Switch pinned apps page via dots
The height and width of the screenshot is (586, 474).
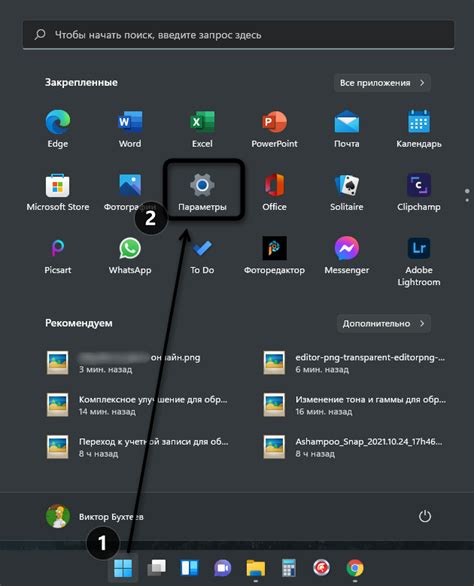(x=467, y=195)
